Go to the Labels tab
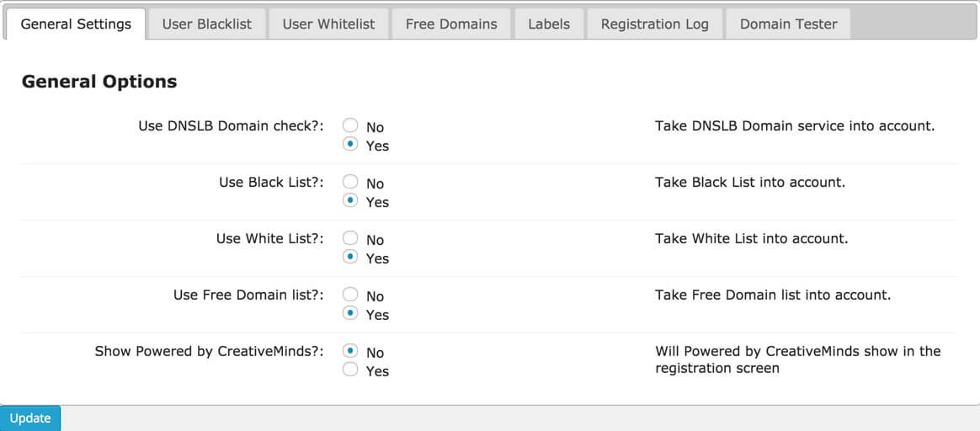 click(x=549, y=24)
